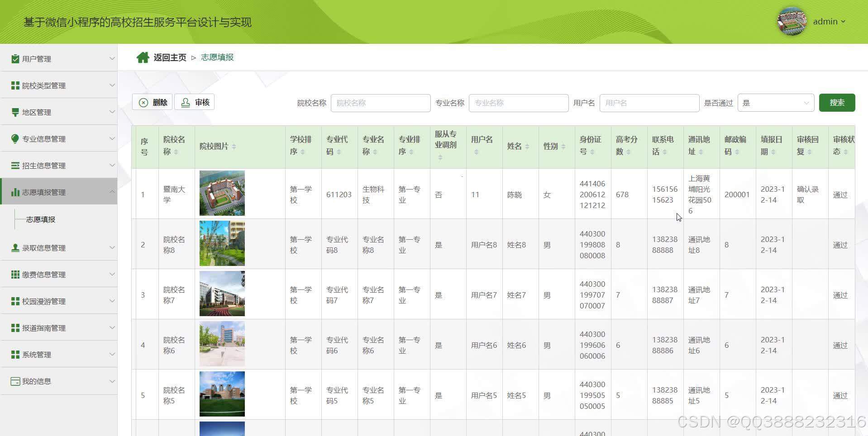
Task: Go back via 返回主页 link
Action: pos(170,57)
